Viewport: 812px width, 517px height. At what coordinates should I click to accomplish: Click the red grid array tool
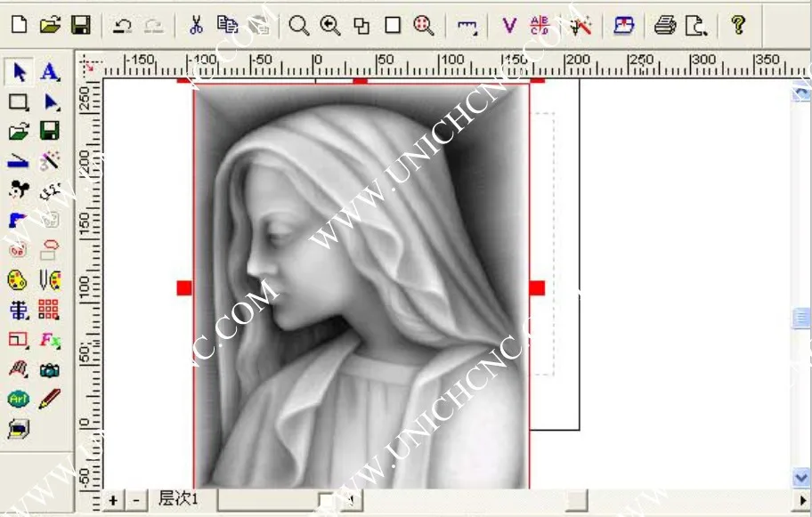(x=49, y=310)
